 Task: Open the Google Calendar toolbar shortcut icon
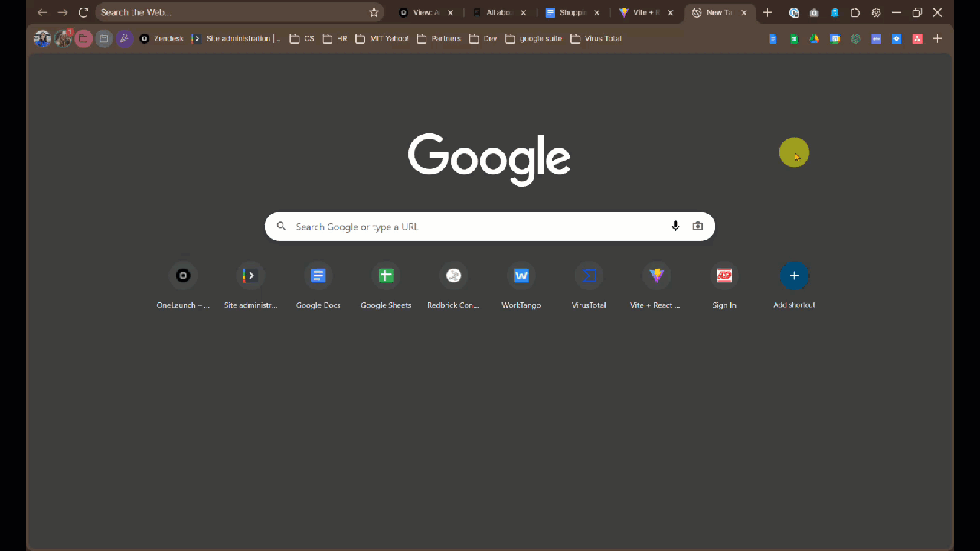click(x=835, y=39)
